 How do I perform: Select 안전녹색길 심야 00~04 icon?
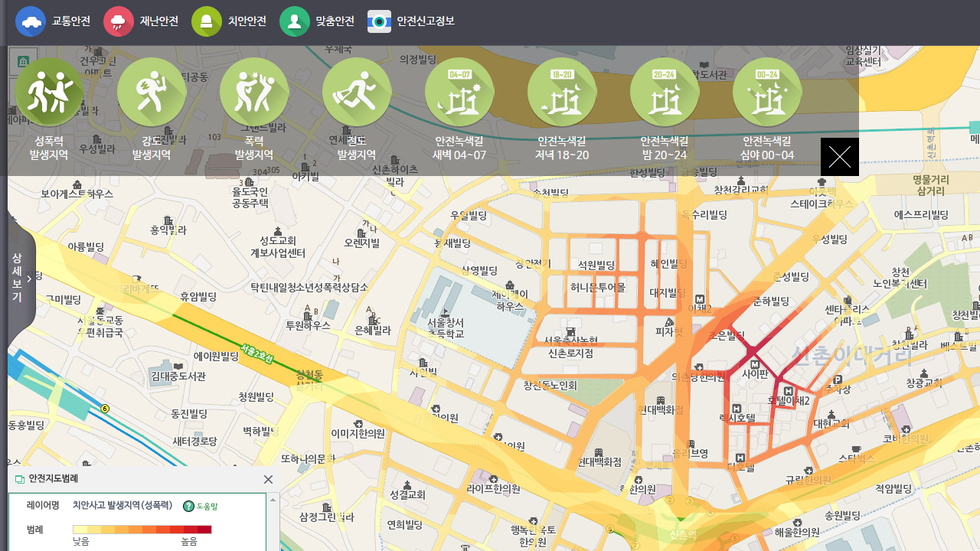pyautogui.click(x=767, y=93)
